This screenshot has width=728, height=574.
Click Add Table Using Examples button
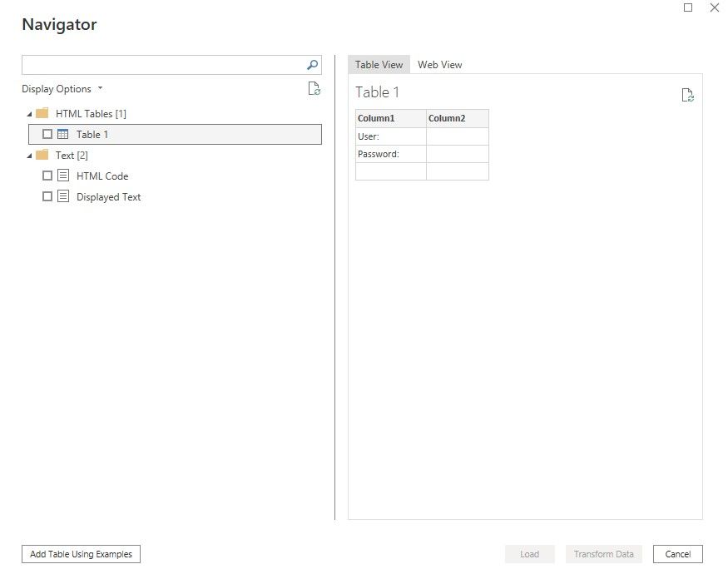click(x=82, y=554)
